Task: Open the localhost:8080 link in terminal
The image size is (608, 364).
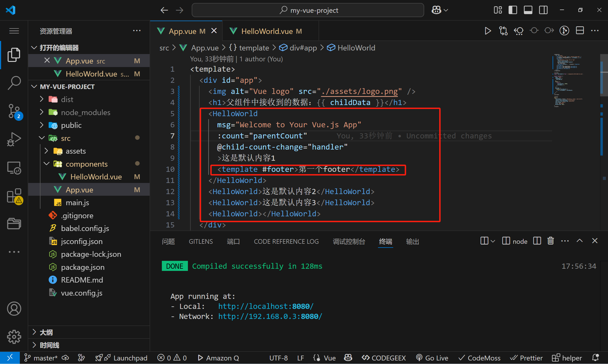Action: coord(266,306)
